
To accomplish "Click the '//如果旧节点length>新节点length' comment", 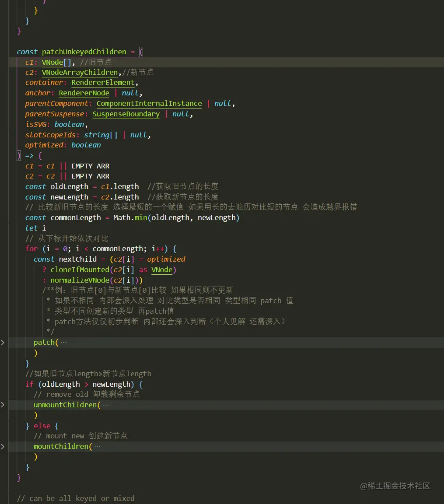I will coord(88,374).
